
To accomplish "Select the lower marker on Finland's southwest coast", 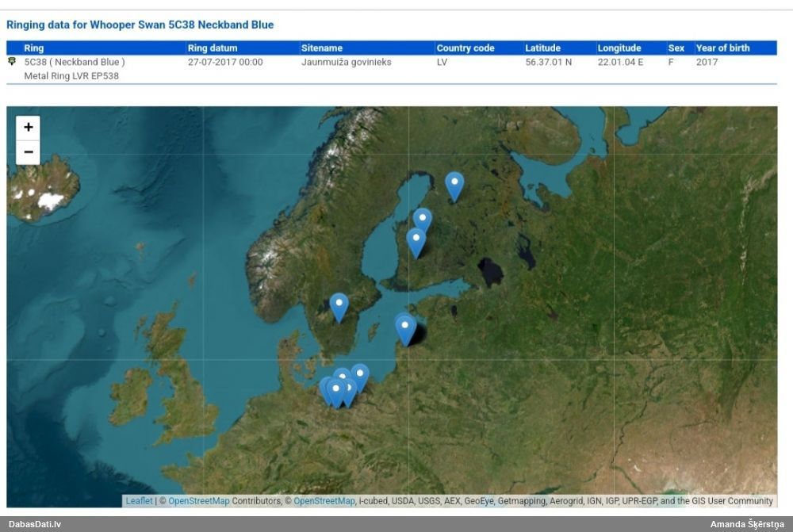I will (x=416, y=241).
